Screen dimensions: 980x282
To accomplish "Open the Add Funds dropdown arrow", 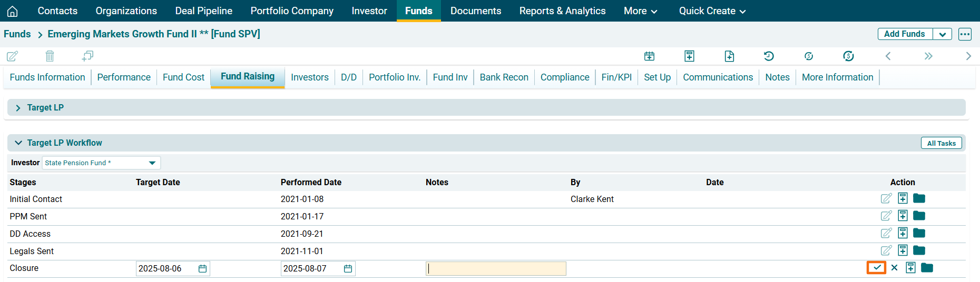I will pos(942,34).
